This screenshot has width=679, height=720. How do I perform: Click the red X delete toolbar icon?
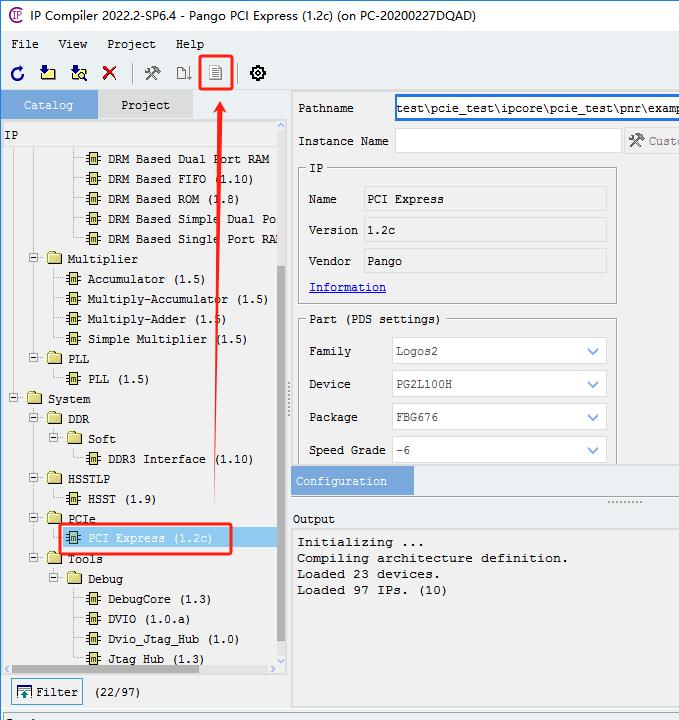point(109,73)
